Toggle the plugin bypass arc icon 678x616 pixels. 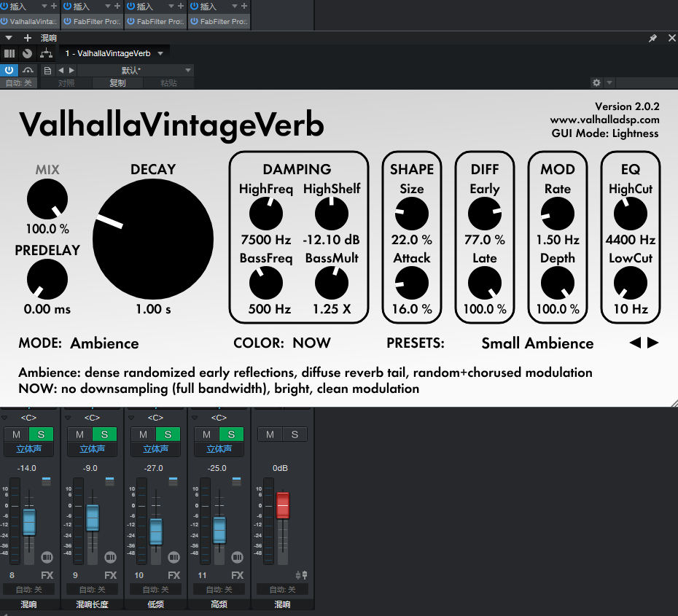[x=28, y=70]
